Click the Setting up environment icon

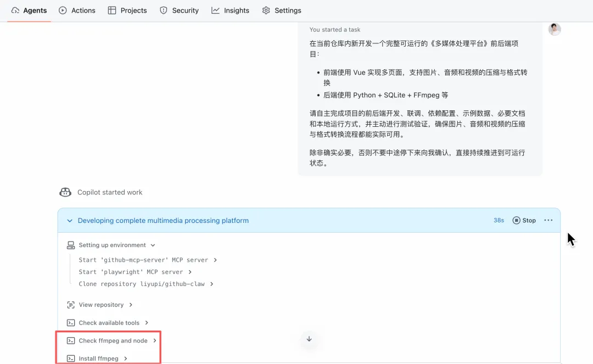click(x=70, y=245)
